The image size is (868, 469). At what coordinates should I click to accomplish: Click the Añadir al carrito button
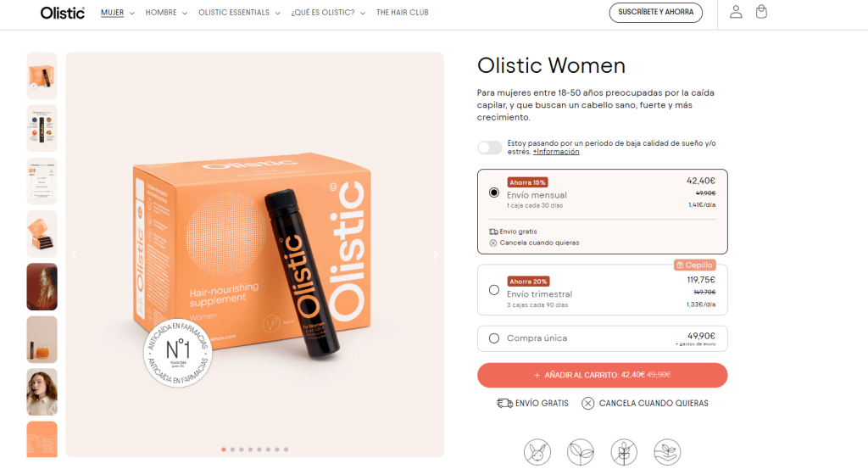coord(603,376)
